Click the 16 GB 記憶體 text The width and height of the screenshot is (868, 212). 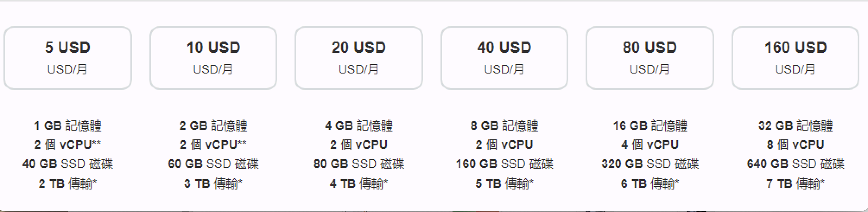coord(649,126)
